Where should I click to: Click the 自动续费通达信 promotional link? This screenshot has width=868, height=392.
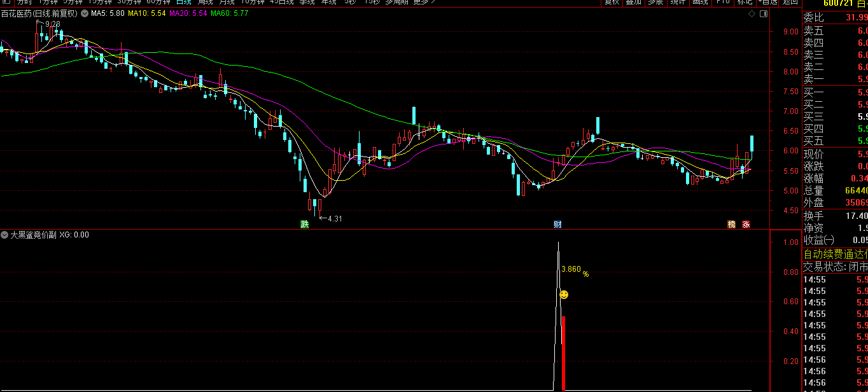[835, 254]
